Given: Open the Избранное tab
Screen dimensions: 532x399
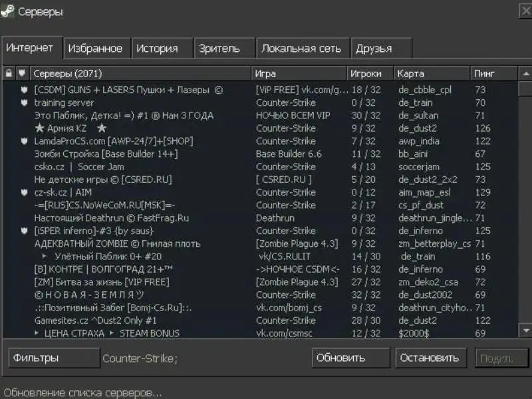Looking at the screenshot, I should click(96, 49).
